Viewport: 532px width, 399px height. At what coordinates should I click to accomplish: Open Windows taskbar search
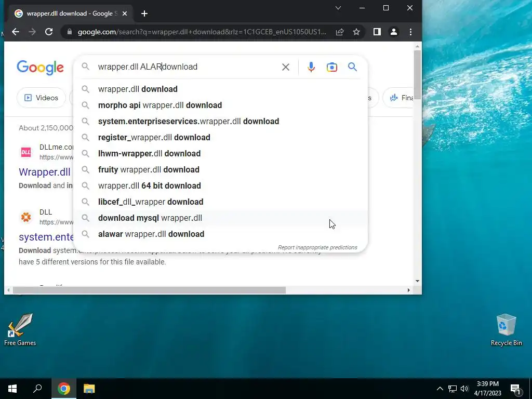[x=37, y=389]
